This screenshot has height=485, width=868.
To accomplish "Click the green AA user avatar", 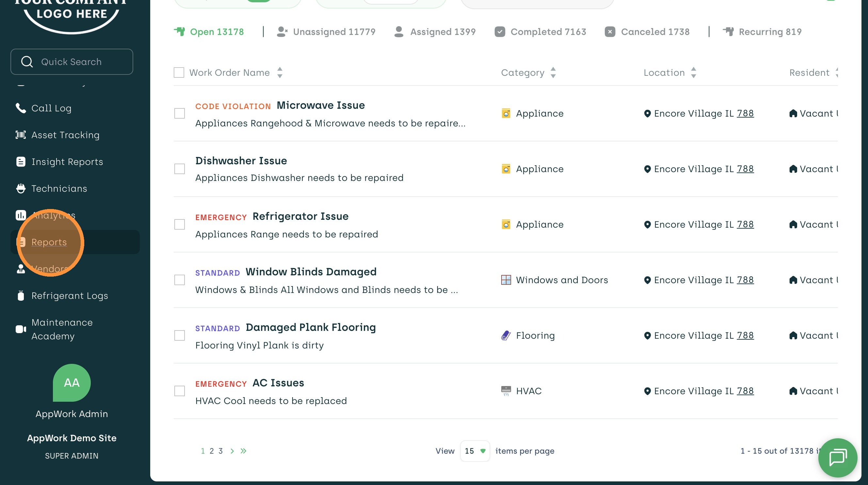I will (72, 382).
